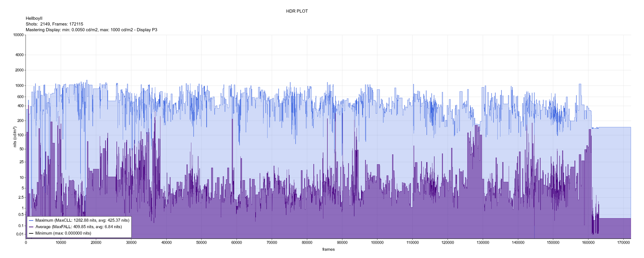The width and height of the screenshot is (644, 258).
Task: Click the y-axis tick label "10"
Action: [21, 178]
